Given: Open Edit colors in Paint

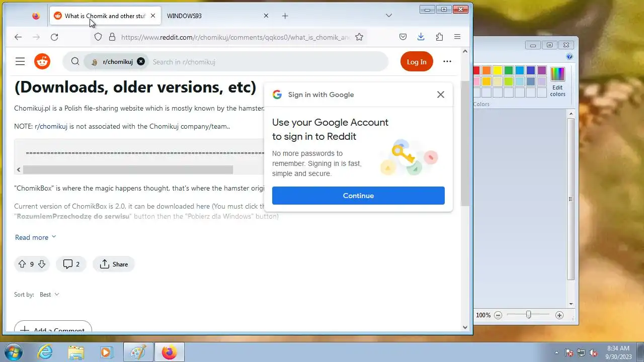Looking at the screenshot, I should pos(557,81).
